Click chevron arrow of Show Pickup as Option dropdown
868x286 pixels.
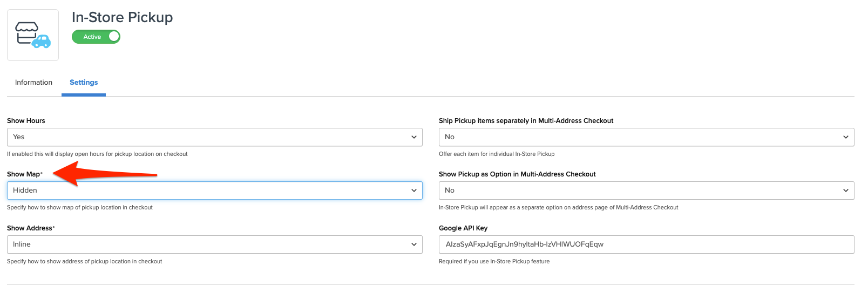[845, 190]
